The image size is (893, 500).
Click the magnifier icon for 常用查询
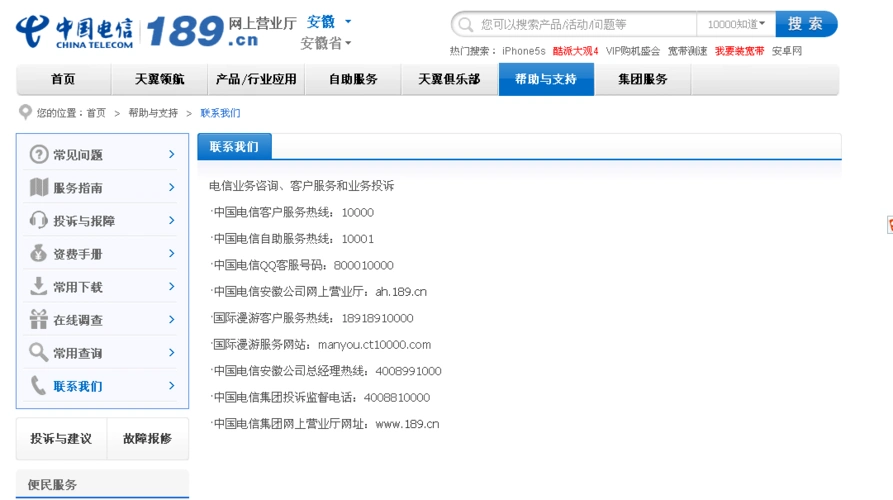tap(39, 352)
